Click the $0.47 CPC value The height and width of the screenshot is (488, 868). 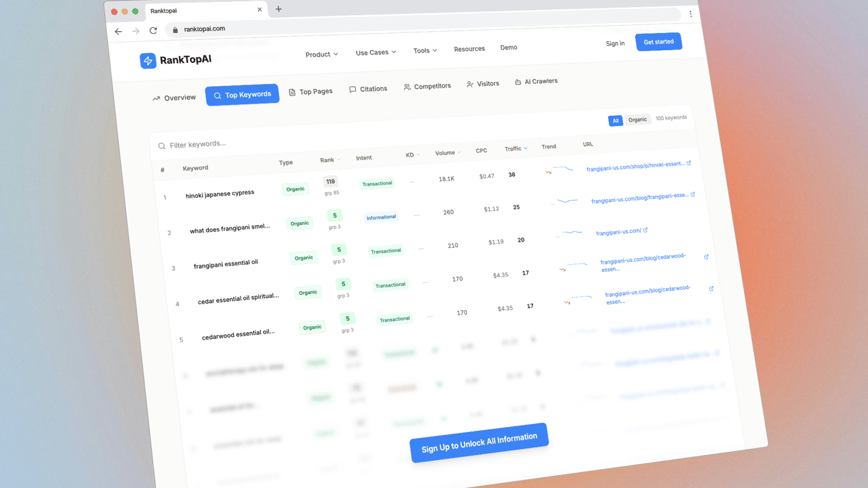pyautogui.click(x=487, y=176)
